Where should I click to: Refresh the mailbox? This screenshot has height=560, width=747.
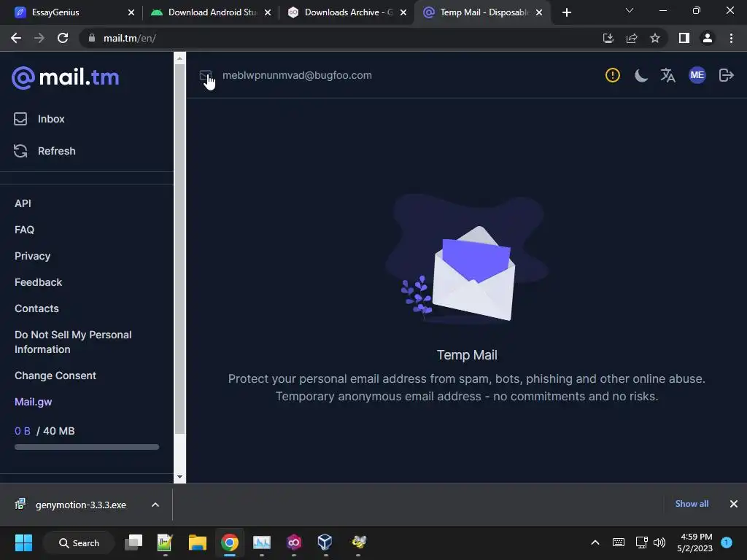(x=56, y=151)
